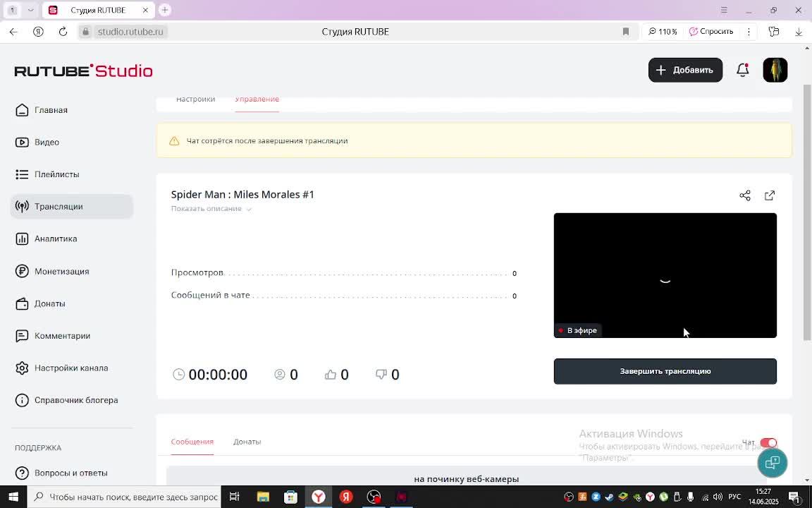Go to Донаты in the sidebar
Viewport: 812px width, 508px height.
50,303
